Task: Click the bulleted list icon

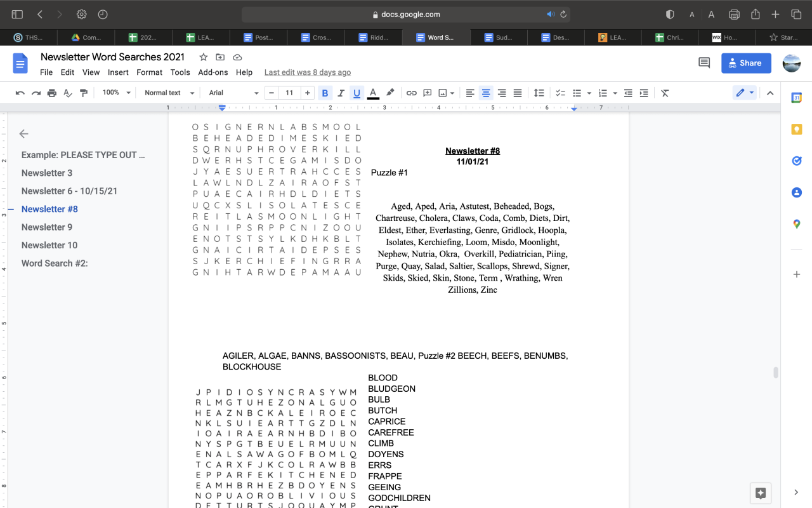Action: click(577, 93)
